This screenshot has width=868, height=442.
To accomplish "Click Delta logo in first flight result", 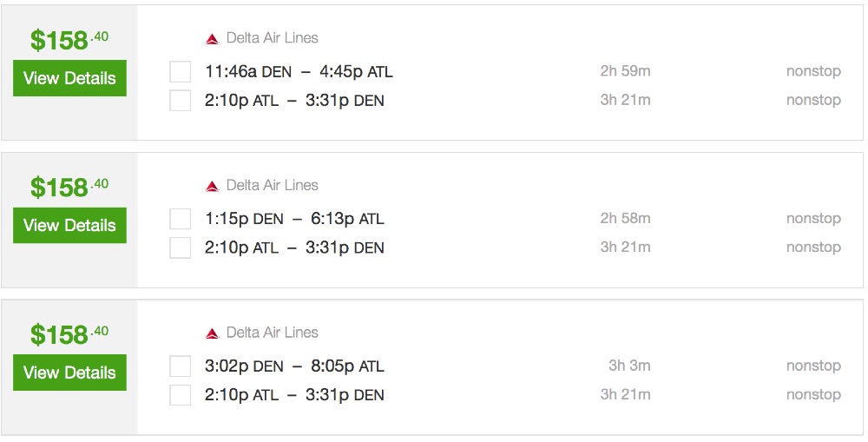I will pos(212,38).
